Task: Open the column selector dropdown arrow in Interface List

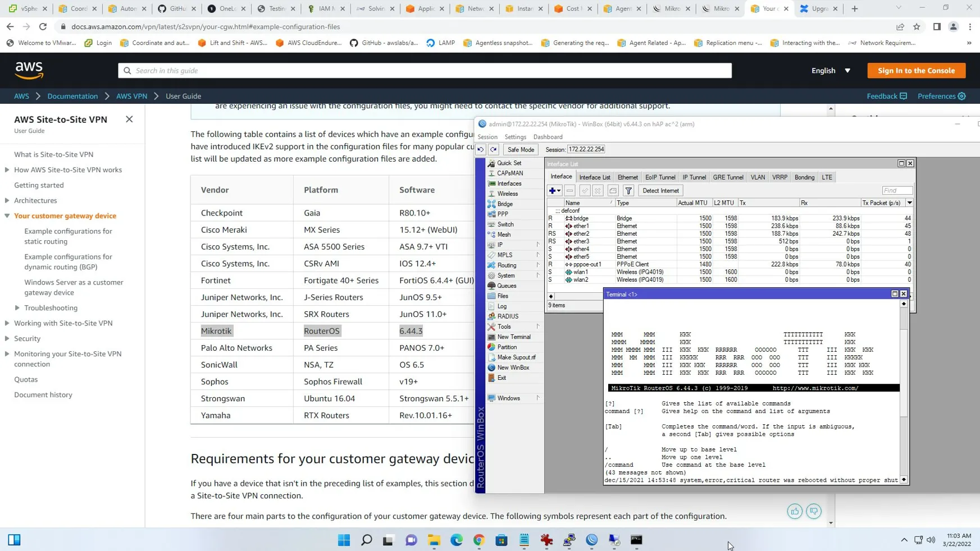Action: point(910,203)
